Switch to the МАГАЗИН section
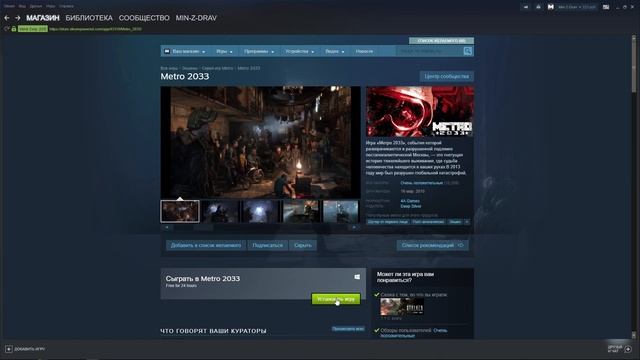 (43, 18)
